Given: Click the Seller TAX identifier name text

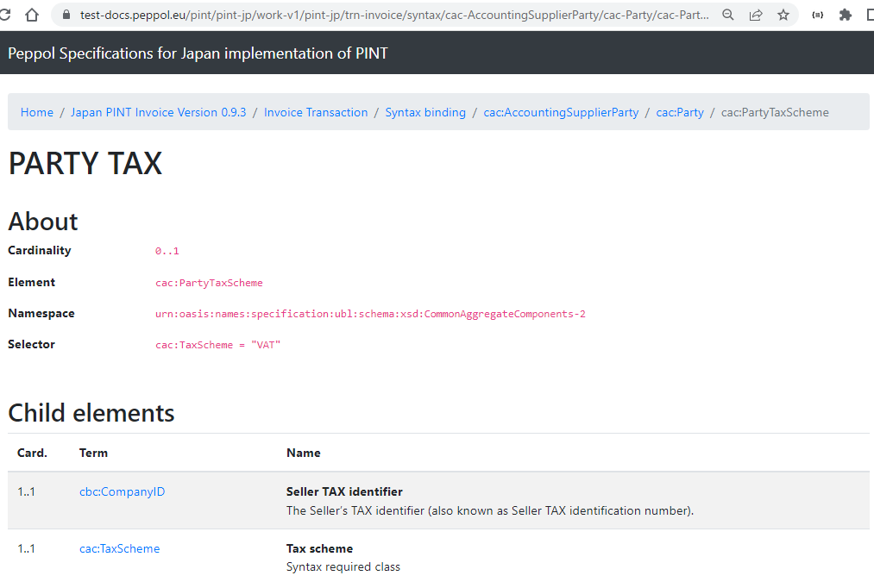Looking at the screenshot, I should (x=344, y=491).
